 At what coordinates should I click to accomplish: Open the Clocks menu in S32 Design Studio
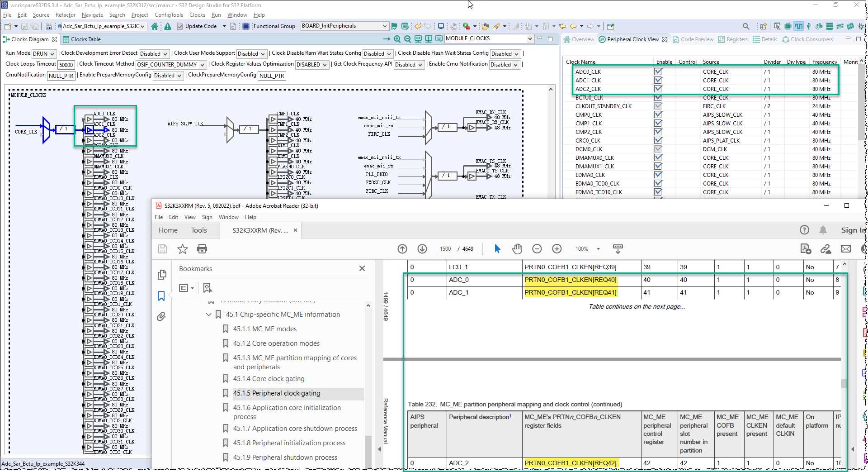pos(197,14)
